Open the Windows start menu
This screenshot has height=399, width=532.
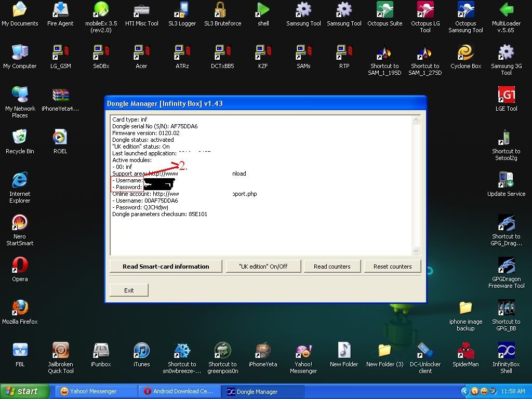click(x=24, y=391)
